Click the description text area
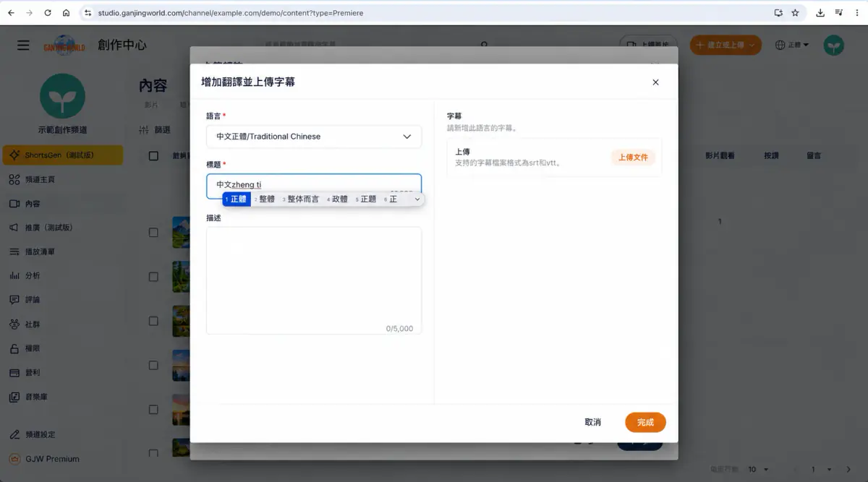 point(314,280)
